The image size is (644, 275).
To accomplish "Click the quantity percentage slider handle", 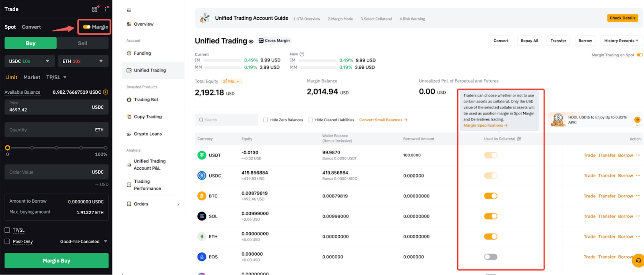I will pos(7,148).
